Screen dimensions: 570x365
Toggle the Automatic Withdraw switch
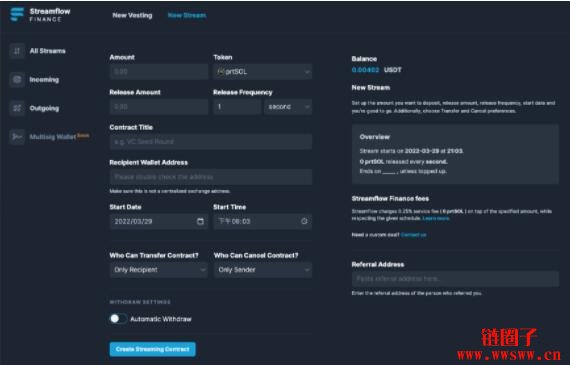point(118,319)
